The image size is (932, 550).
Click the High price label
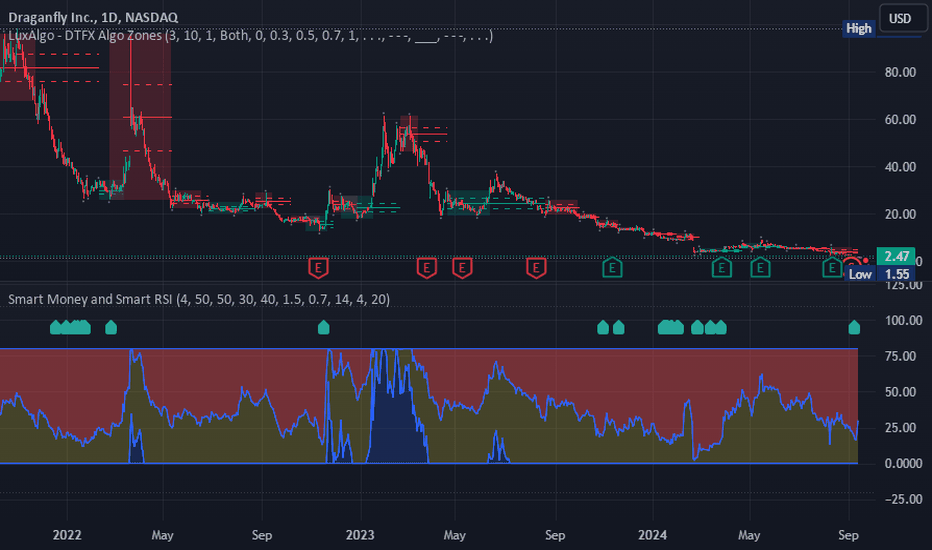pyautogui.click(x=858, y=28)
